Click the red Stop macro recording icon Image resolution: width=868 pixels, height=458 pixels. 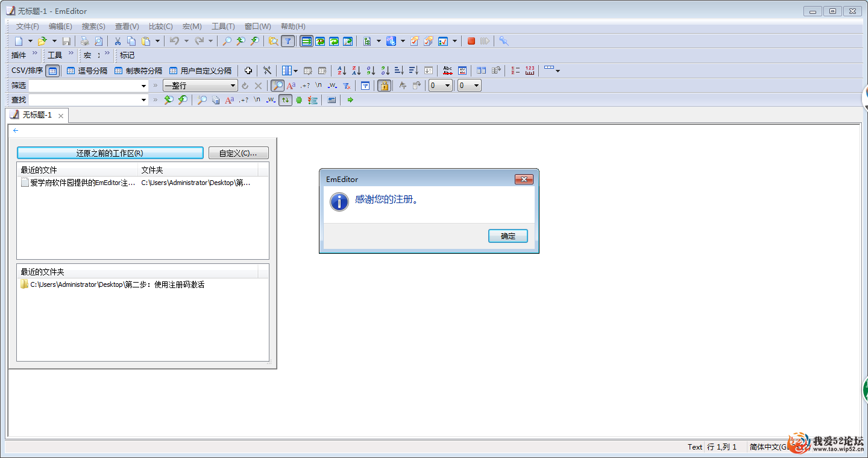tap(471, 41)
